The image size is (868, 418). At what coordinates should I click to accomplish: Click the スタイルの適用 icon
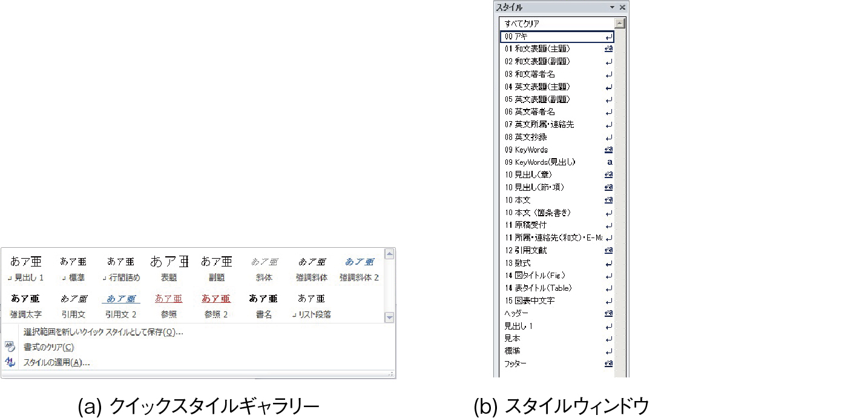[10, 362]
